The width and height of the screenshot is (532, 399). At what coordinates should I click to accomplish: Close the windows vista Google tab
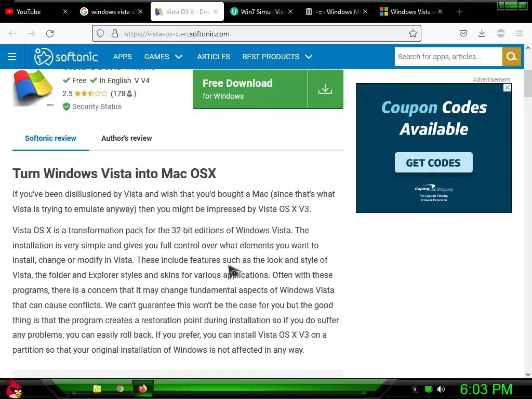[140, 11]
